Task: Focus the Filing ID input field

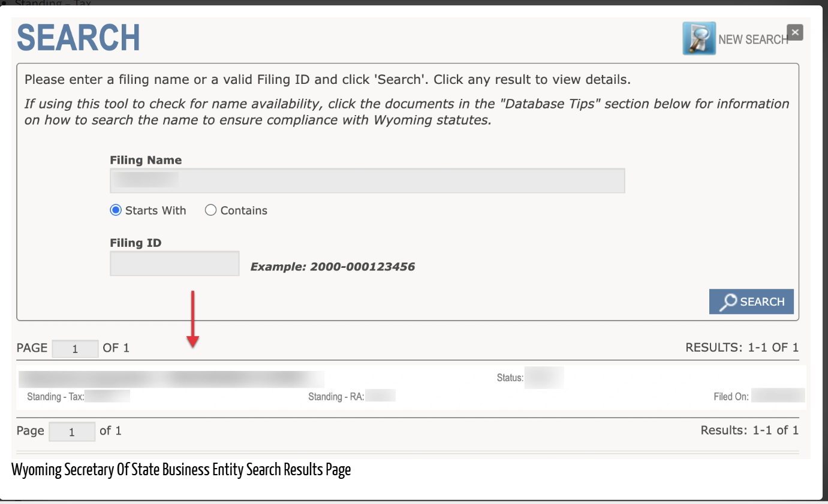Action: (x=174, y=264)
